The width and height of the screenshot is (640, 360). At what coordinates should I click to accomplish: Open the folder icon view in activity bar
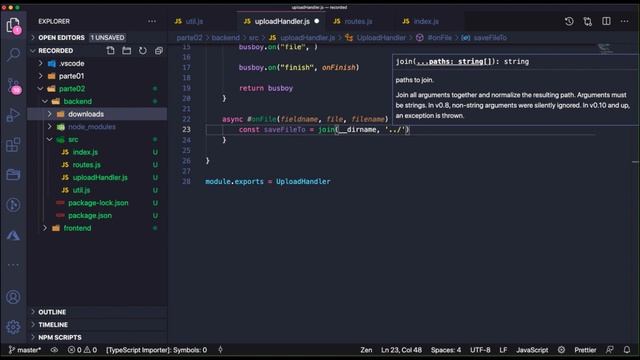point(13,175)
